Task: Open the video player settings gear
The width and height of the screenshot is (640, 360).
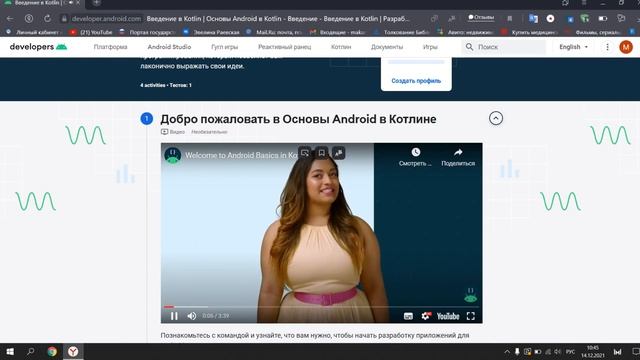Action: pyautogui.click(x=426, y=316)
